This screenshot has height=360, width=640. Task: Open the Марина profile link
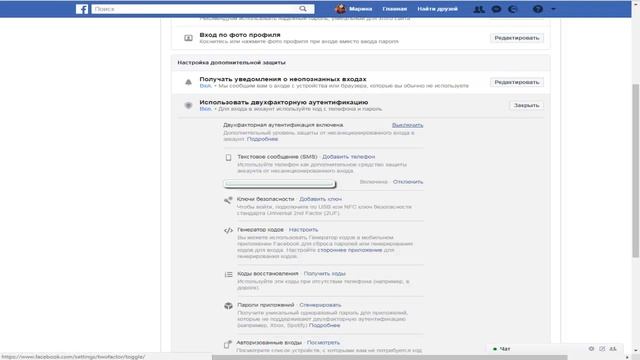pos(360,9)
